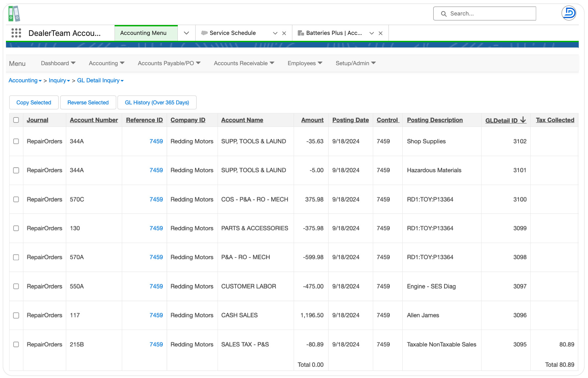Open Reference ID 7459 in Shop Supplies row
Screen dimensions: 588x378
click(156, 141)
